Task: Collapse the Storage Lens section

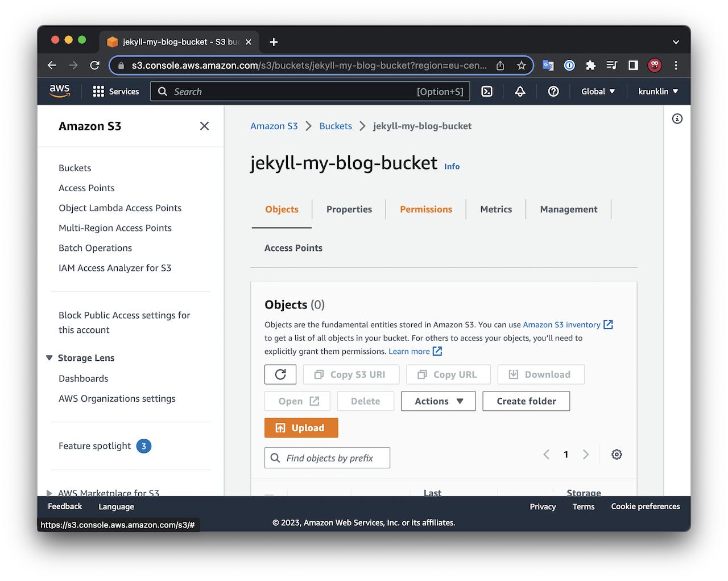Action: pos(49,358)
